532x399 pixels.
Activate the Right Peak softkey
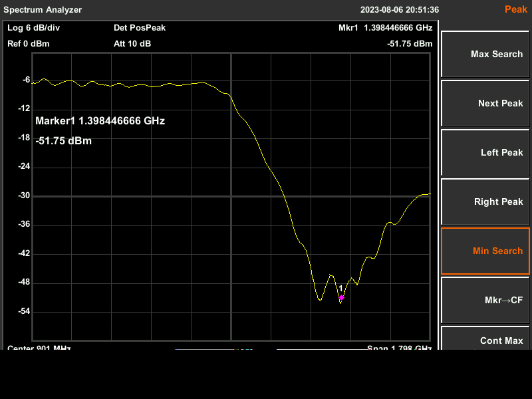(485, 202)
